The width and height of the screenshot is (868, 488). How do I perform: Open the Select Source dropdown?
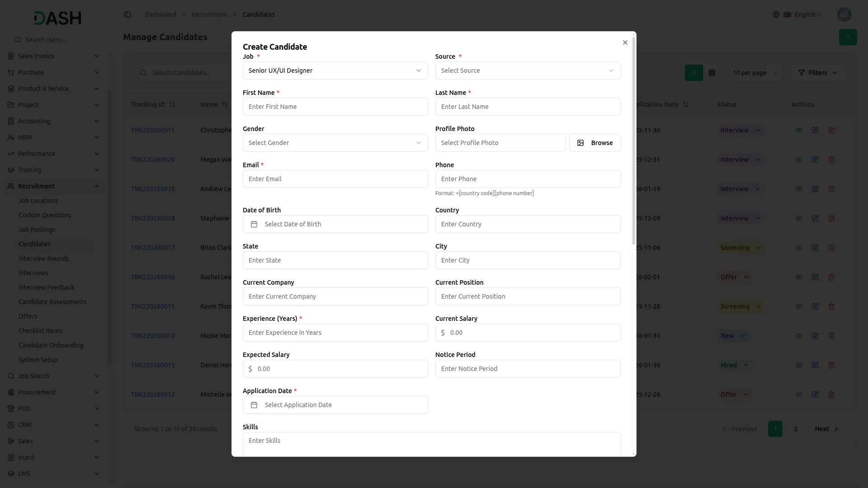528,70
